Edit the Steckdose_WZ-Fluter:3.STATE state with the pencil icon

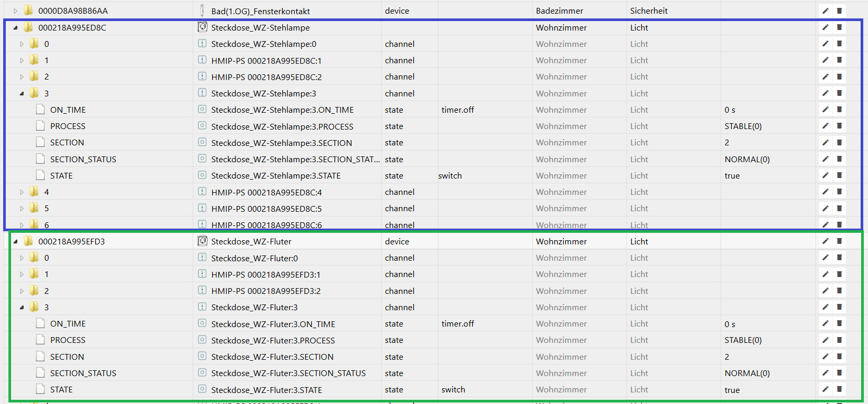(x=825, y=389)
